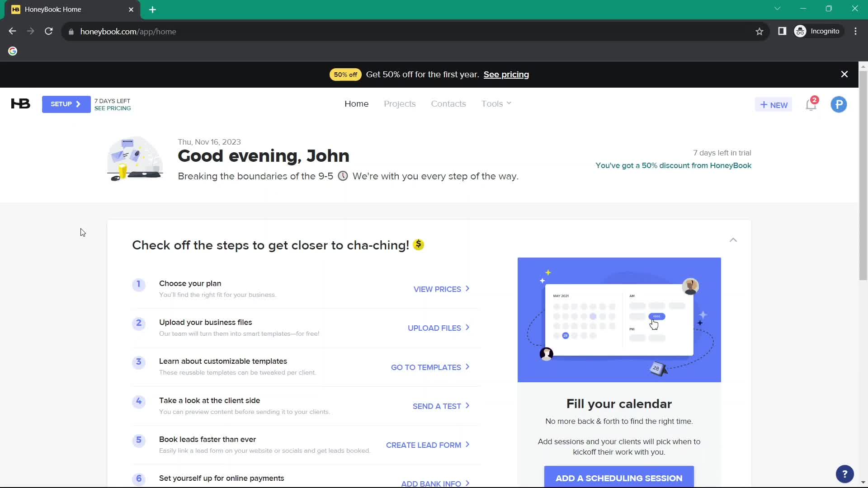Click the Fill your calendar illustration

pos(619,320)
